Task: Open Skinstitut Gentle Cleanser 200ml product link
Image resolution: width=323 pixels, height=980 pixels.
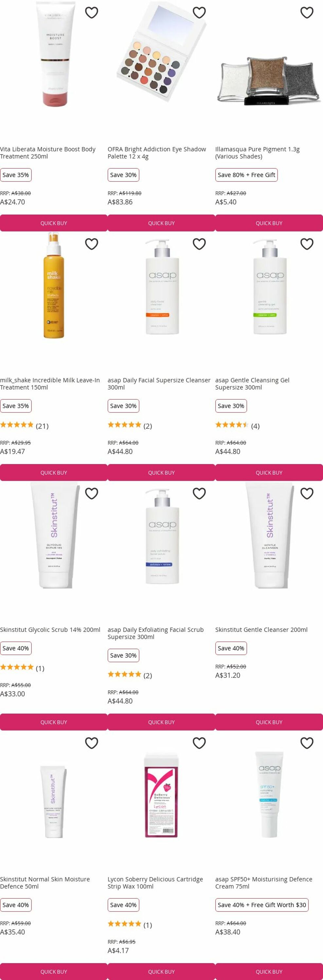Action: [261, 629]
